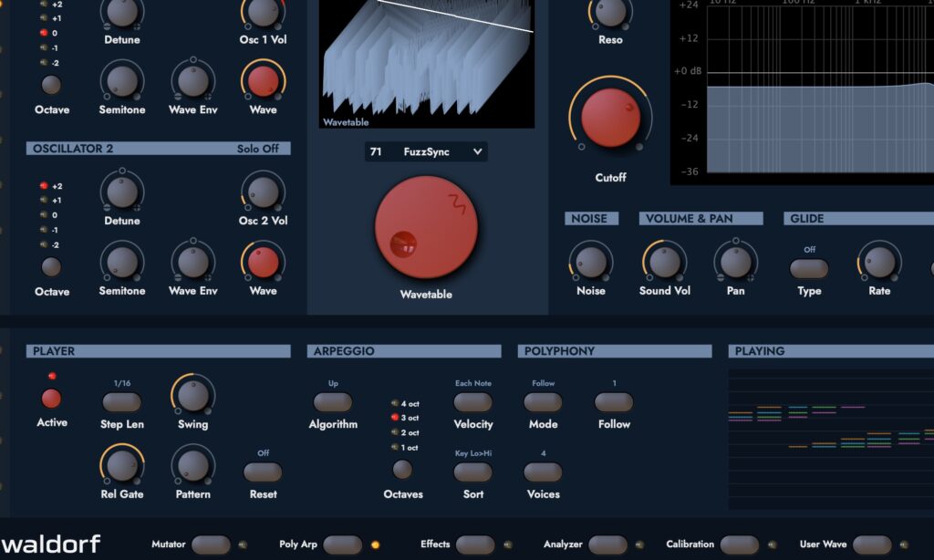Click the Glide Rate knob
934x560 pixels.
pos(879,262)
